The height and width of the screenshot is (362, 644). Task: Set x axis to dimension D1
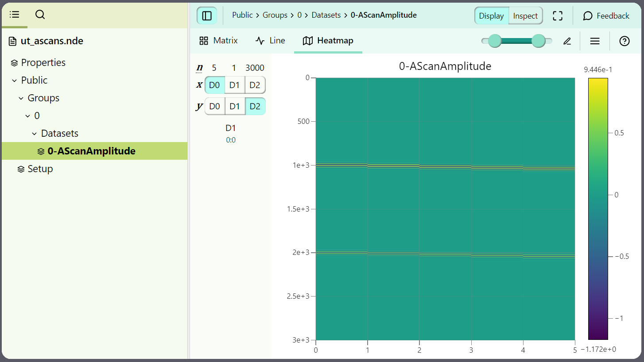(x=234, y=85)
